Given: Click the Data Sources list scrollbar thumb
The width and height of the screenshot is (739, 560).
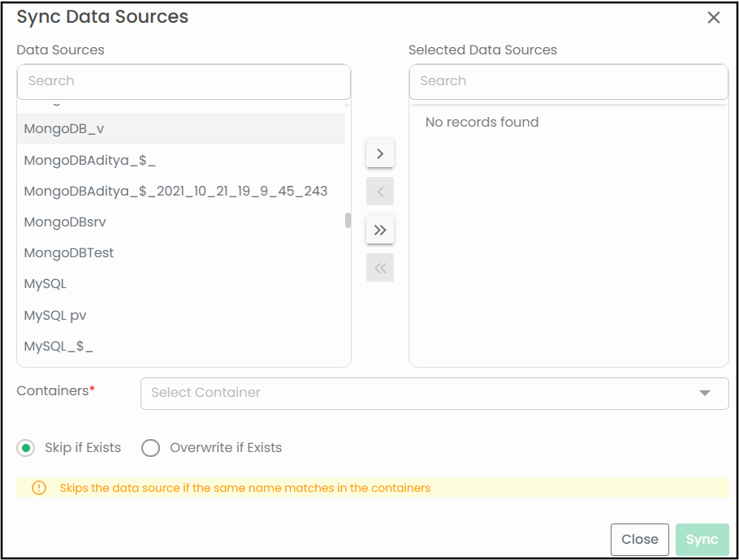Looking at the screenshot, I should (348, 221).
